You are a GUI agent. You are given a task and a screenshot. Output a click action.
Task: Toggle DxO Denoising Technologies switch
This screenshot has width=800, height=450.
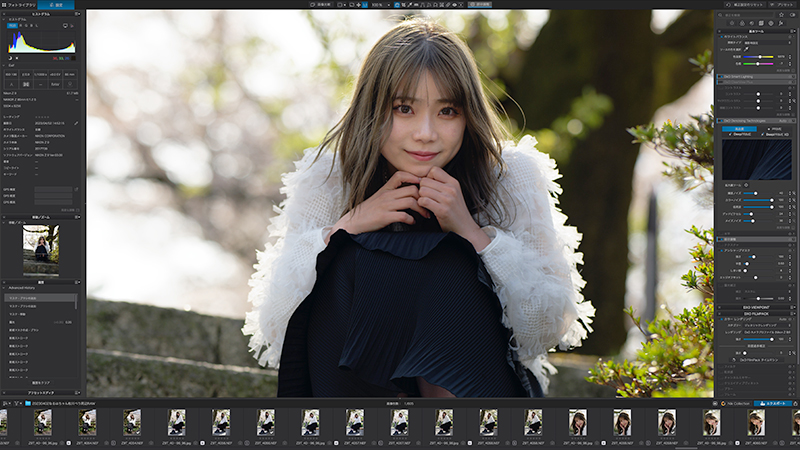pyautogui.click(x=719, y=120)
